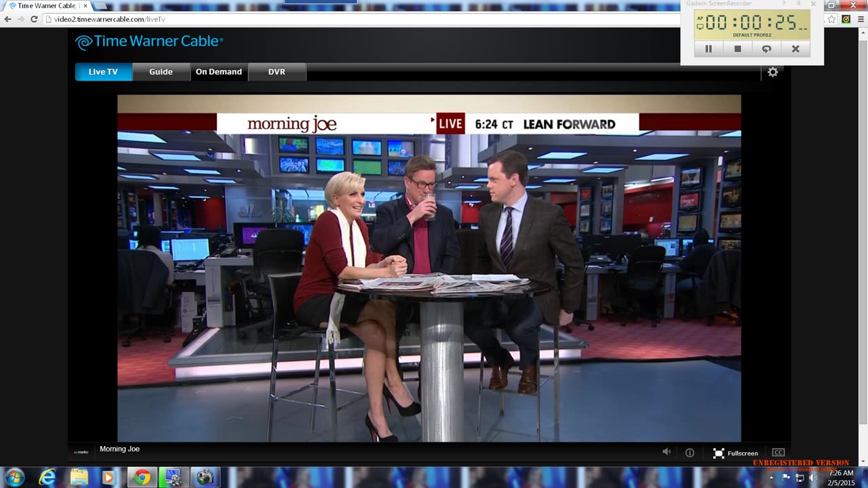Toggle closed captions CC
Viewport: 868px width, 488px height.
pos(778,453)
